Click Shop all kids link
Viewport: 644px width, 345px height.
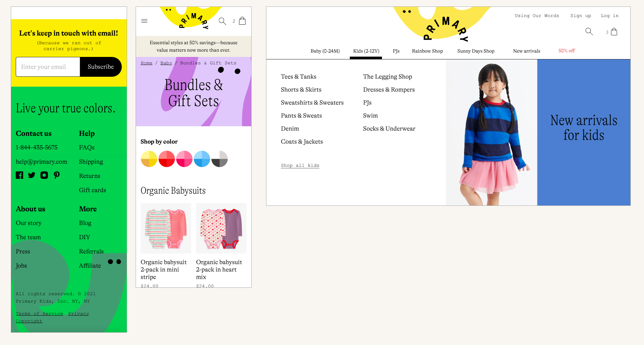[x=300, y=166]
